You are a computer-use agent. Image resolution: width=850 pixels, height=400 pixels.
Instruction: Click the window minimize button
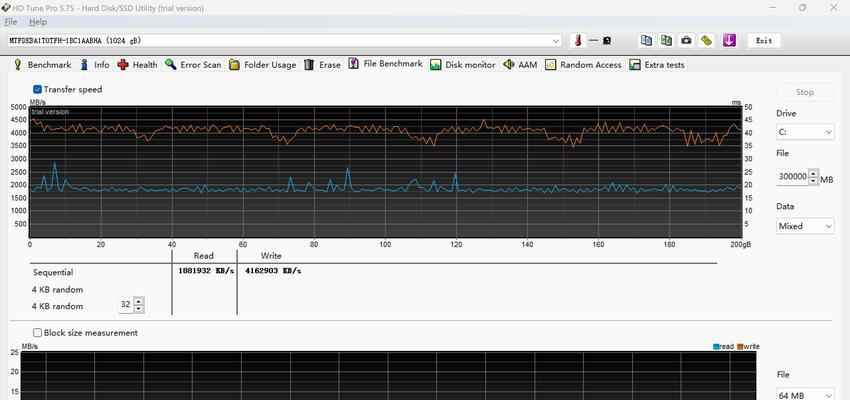(x=772, y=8)
